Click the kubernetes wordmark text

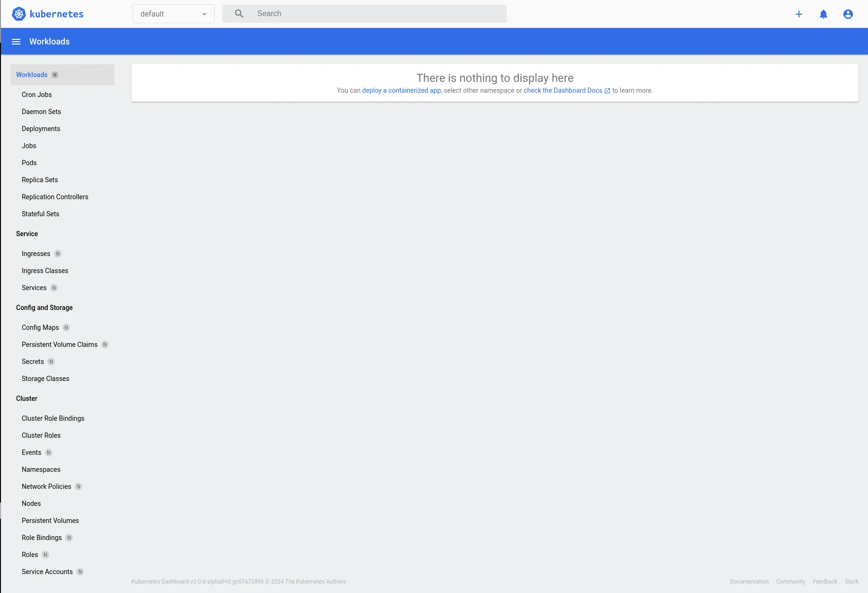tap(56, 14)
